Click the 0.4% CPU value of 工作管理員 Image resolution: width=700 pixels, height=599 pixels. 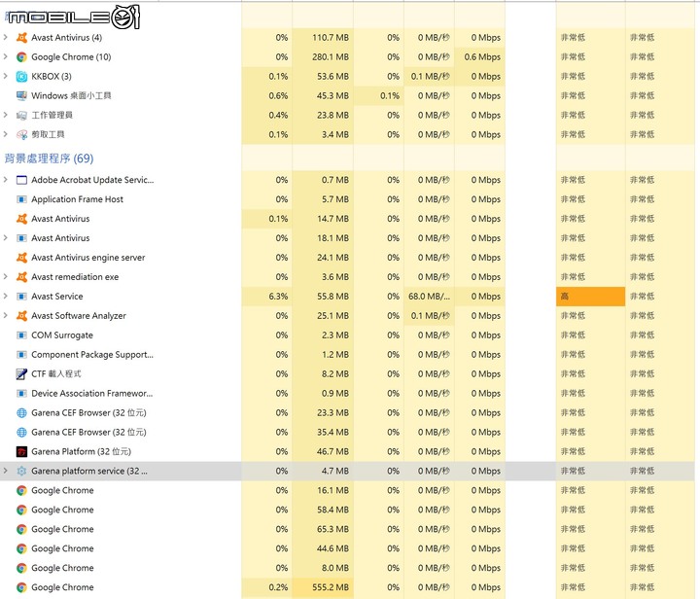278,115
